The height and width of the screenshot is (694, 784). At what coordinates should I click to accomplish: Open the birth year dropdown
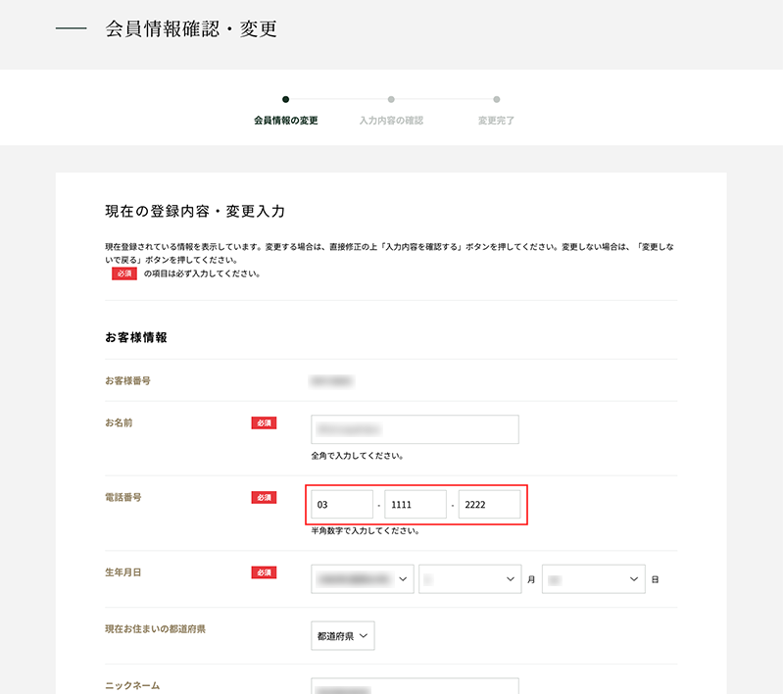(x=363, y=579)
